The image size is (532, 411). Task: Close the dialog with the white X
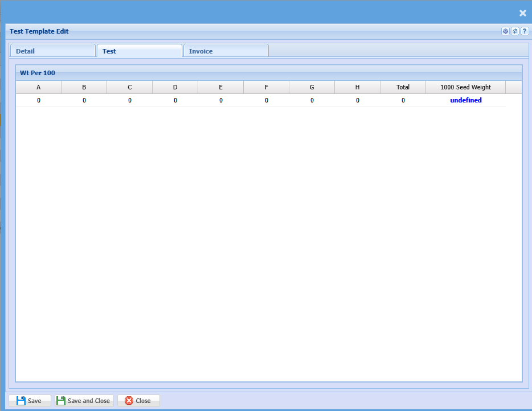[522, 13]
